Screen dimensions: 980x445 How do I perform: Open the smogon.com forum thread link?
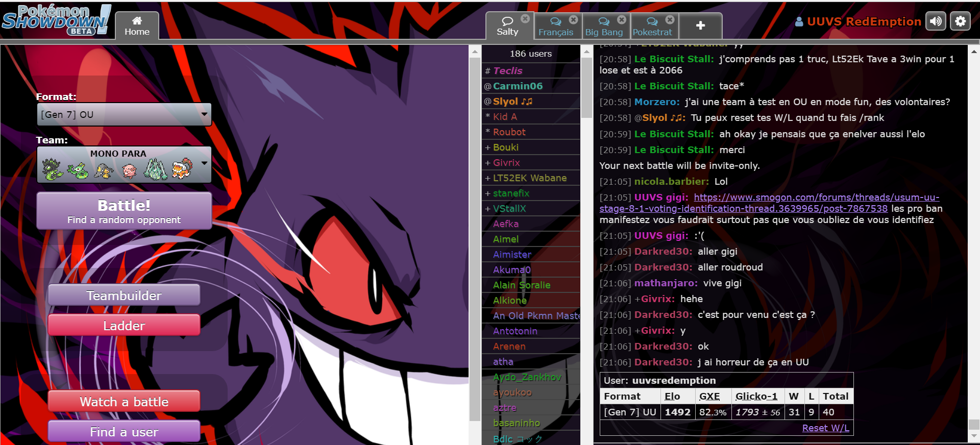tap(769, 203)
